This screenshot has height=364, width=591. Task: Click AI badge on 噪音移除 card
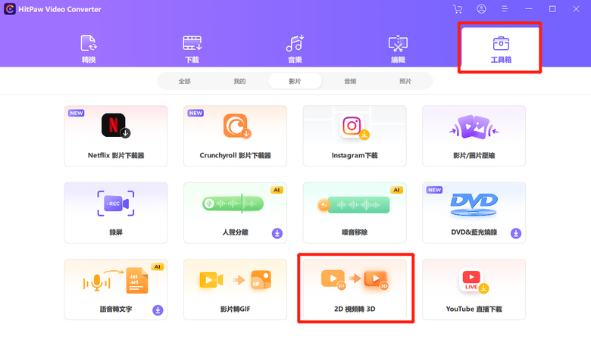point(396,190)
